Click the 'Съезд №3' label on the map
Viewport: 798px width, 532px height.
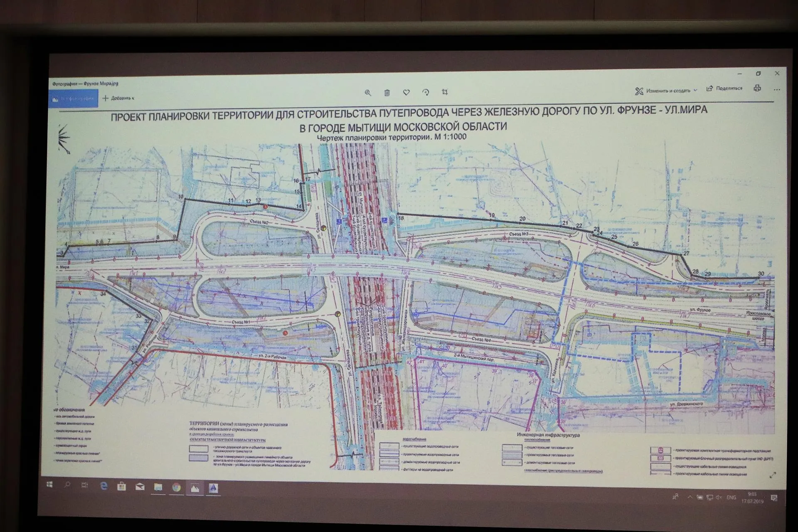(519, 234)
